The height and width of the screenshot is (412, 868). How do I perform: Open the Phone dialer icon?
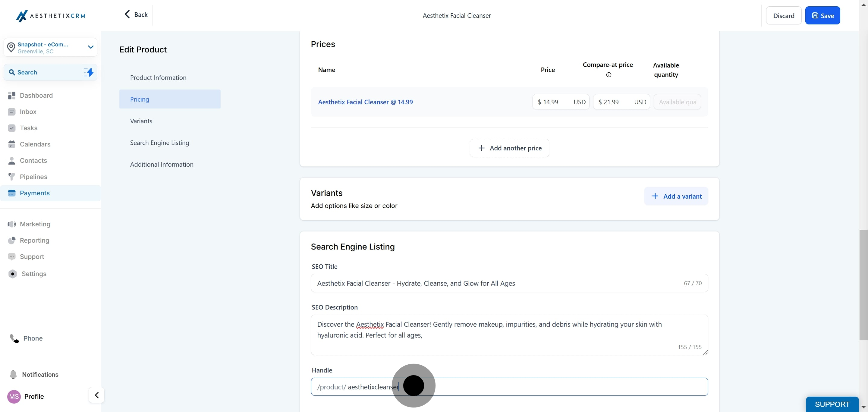tap(14, 338)
